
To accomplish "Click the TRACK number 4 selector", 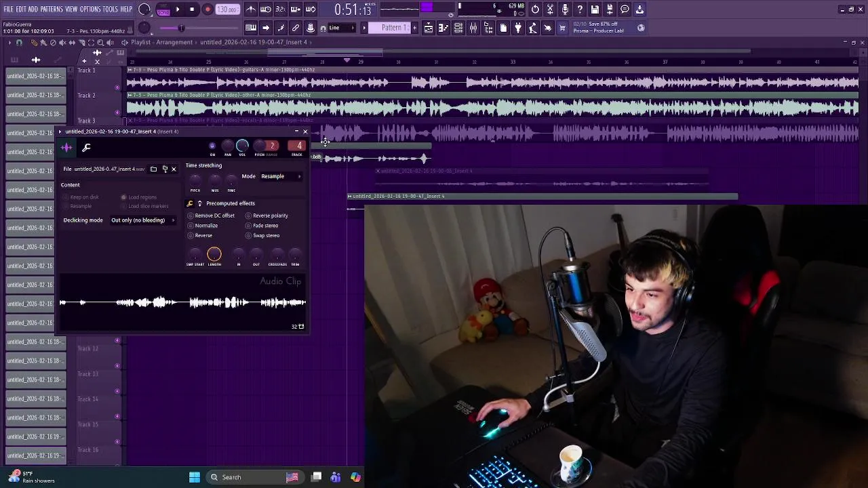I will tap(297, 146).
